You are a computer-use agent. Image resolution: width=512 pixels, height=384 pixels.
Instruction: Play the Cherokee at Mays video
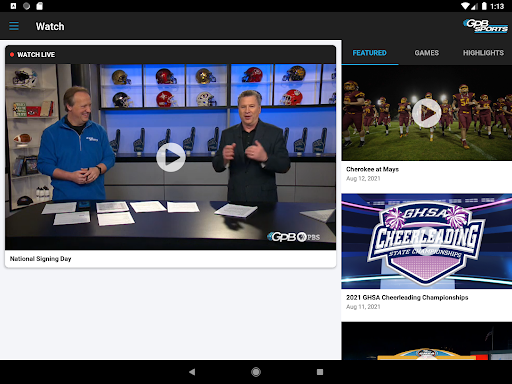(x=426, y=113)
